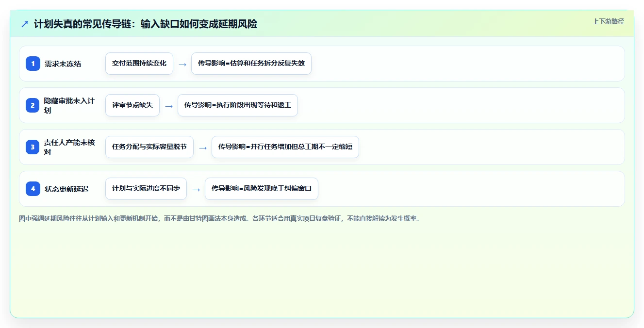Click the 计划与实际进度不同步 chip
The image size is (644, 328).
[146, 189]
